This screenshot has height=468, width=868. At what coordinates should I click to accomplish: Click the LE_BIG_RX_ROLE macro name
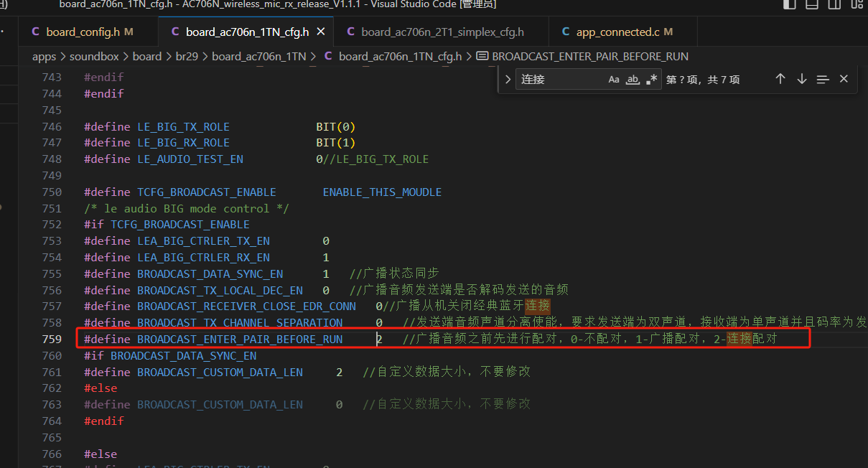point(184,142)
